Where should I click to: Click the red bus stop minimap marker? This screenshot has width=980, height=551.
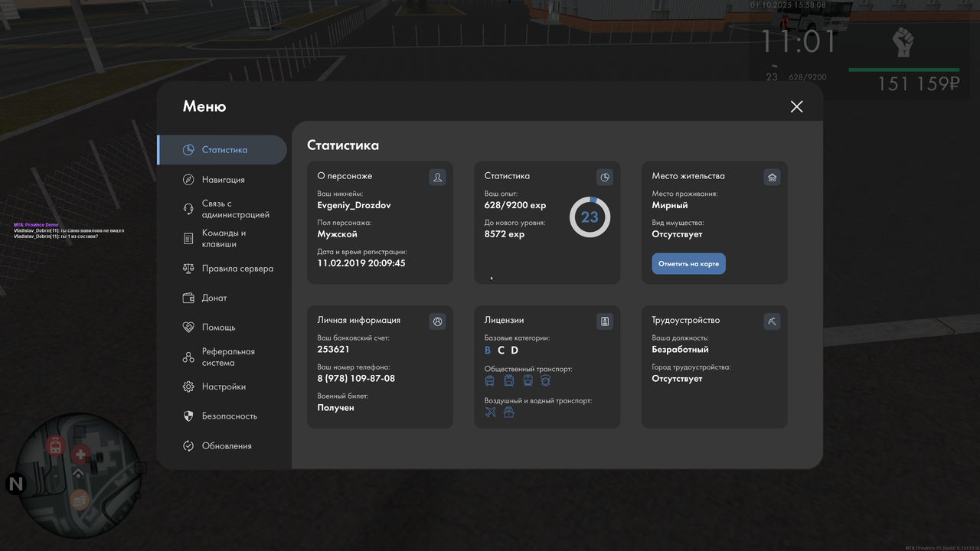click(x=55, y=447)
